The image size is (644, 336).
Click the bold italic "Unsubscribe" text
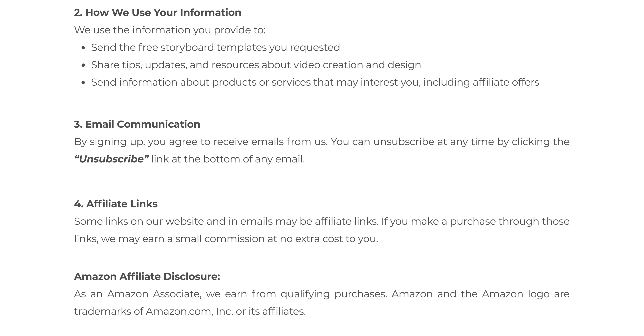pyautogui.click(x=111, y=159)
